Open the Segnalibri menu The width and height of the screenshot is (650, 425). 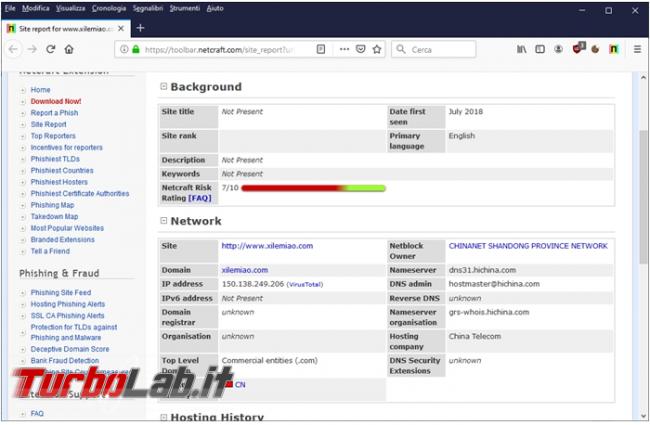pos(148,8)
